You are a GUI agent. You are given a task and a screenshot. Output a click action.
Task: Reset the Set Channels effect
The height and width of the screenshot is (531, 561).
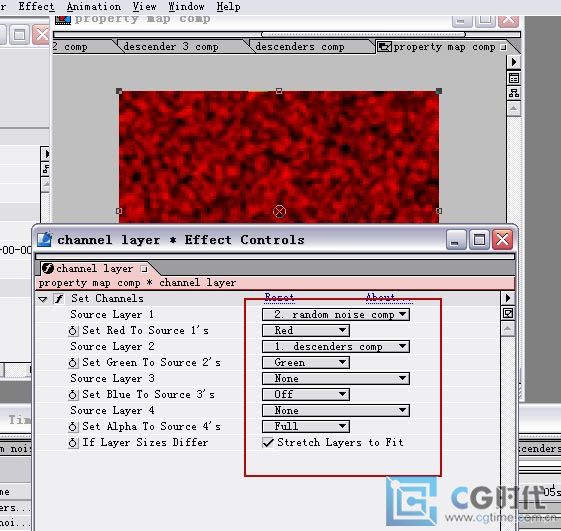click(279, 297)
